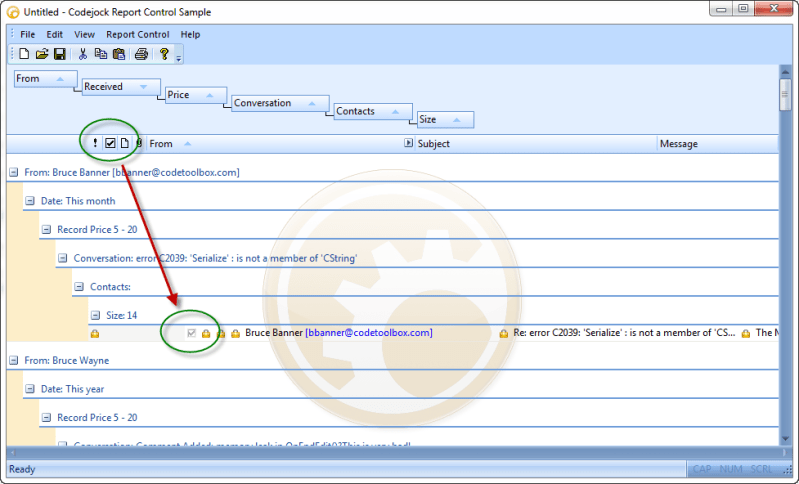
Task: Paste using the clipboard icon
Action: [x=119, y=53]
